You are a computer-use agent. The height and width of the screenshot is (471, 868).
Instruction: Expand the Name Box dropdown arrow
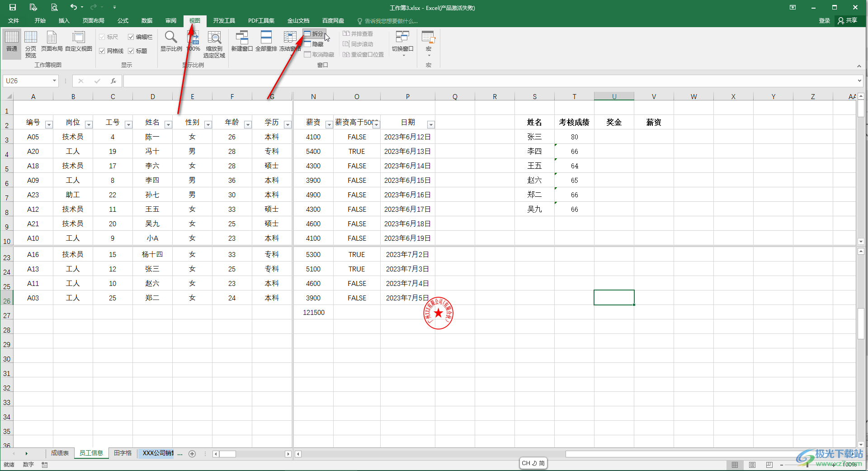click(x=54, y=81)
